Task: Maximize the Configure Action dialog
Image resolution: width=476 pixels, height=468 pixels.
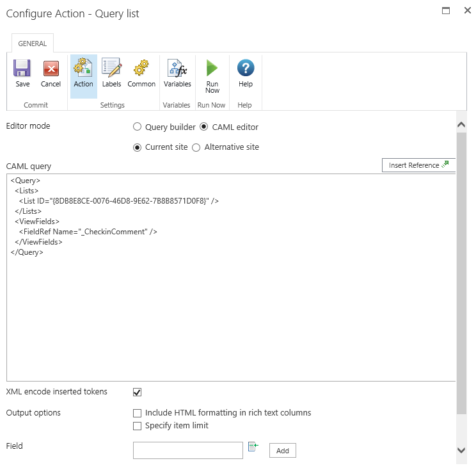Action: pyautogui.click(x=446, y=11)
